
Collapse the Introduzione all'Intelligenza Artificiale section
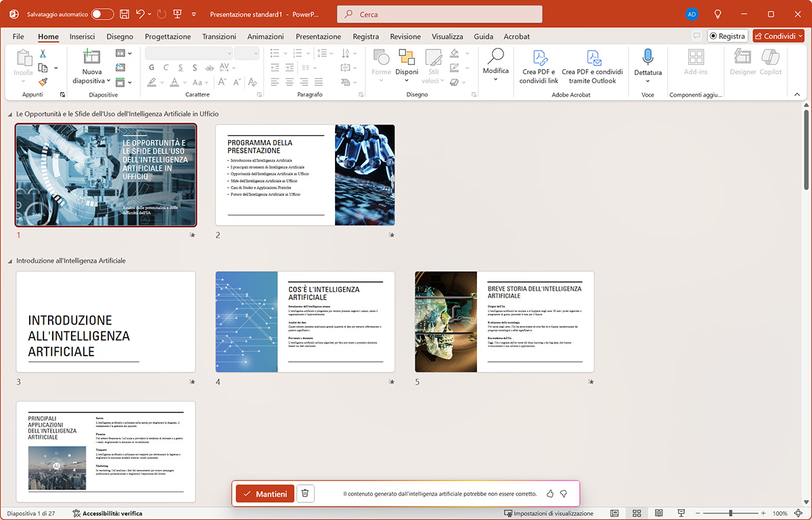pyautogui.click(x=10, y=261)
